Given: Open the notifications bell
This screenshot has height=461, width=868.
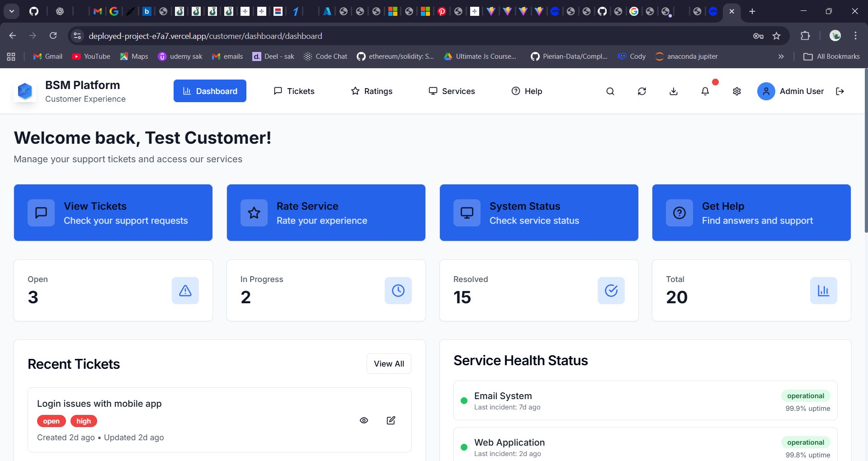Looking at the screenshot, I should 705,91.
